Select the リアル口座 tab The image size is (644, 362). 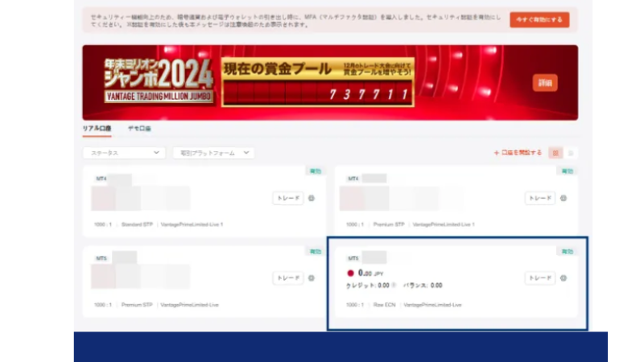point(97,128)
